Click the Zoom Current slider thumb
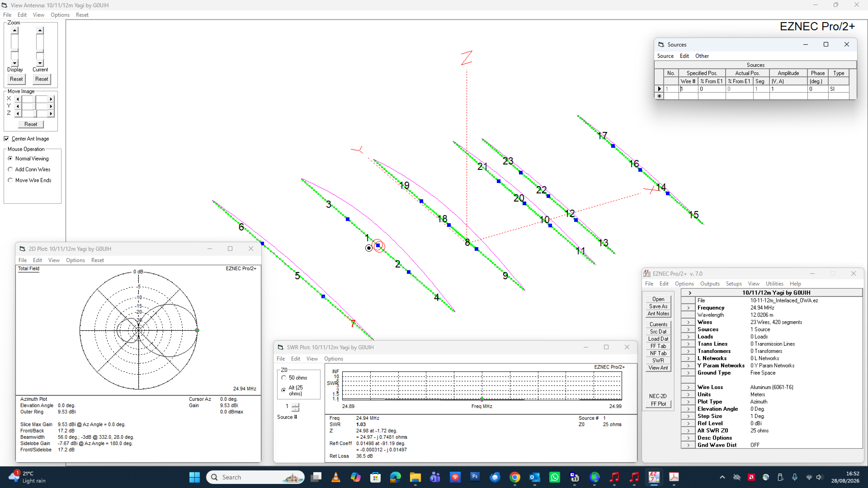 40,51
